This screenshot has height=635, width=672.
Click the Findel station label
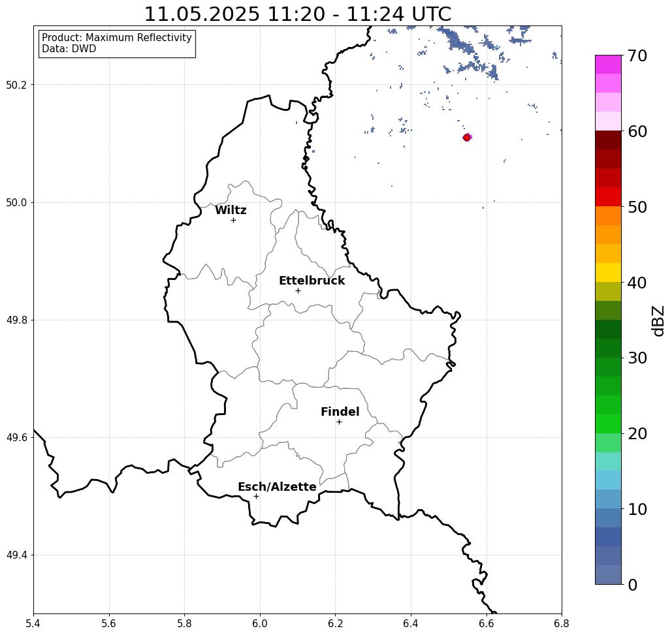point(340,412)
